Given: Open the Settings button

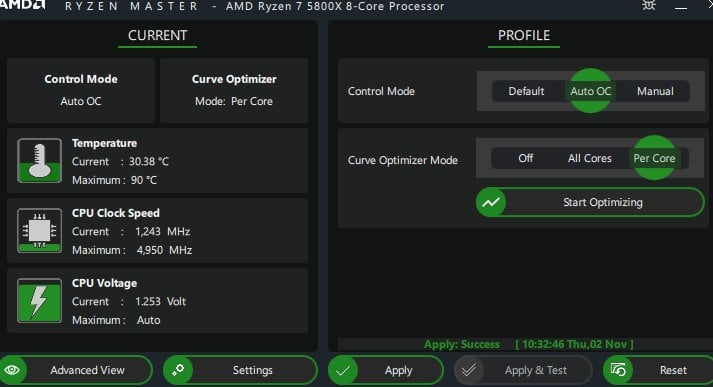Looking at the screenshot, I should tap(240, 370).
